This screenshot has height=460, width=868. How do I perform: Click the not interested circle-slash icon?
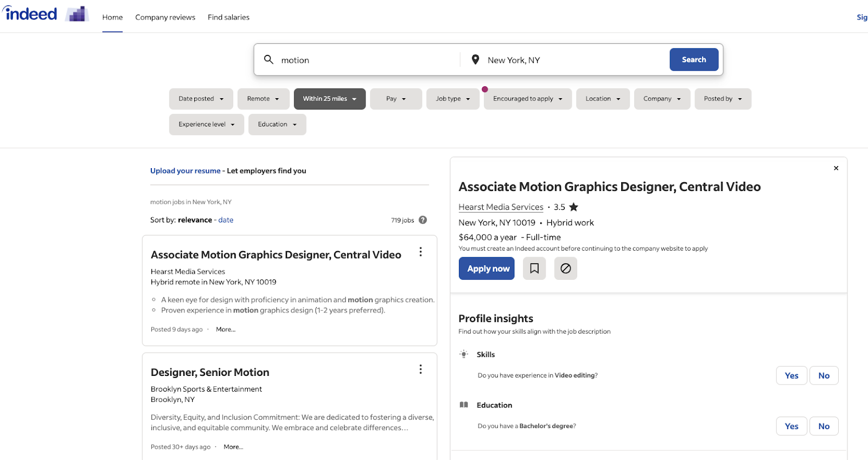(x=566, y=269)
